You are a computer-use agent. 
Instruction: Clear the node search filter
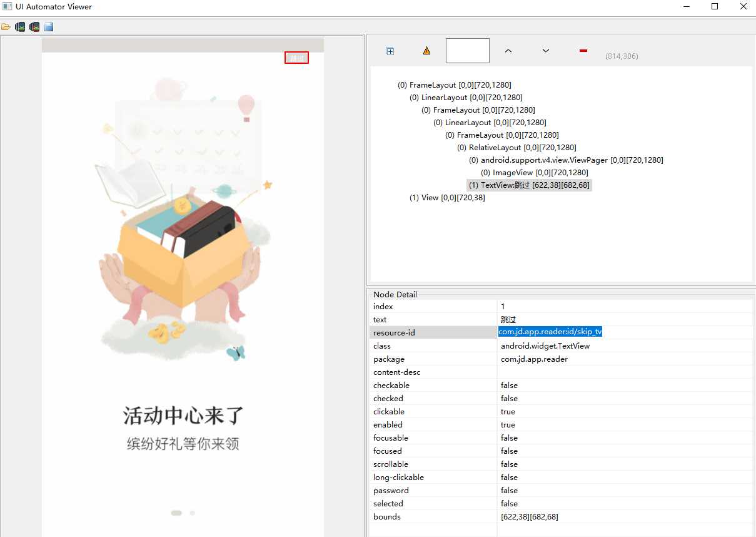pyautogui.click(x=582, y=51)
